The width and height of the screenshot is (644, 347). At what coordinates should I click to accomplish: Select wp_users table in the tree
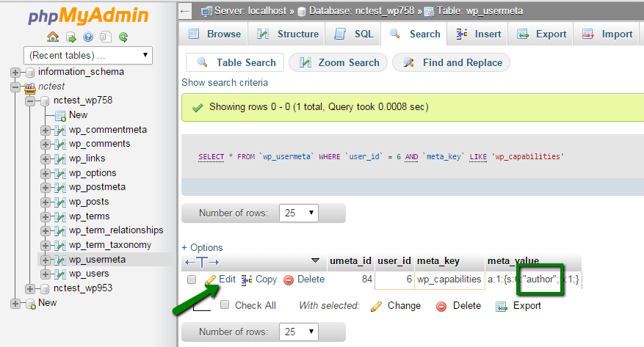(x=89, y=274)
